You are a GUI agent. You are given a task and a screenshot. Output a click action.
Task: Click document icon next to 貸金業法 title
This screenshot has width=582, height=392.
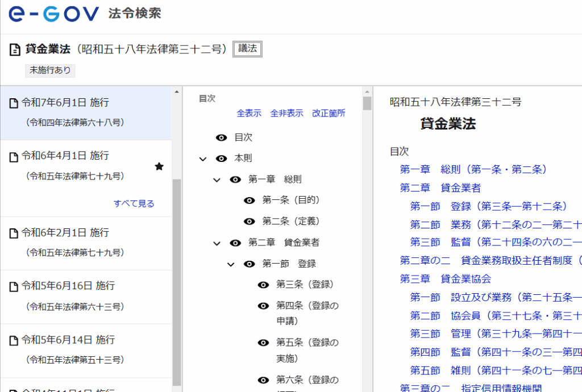(x=15, y=50)
